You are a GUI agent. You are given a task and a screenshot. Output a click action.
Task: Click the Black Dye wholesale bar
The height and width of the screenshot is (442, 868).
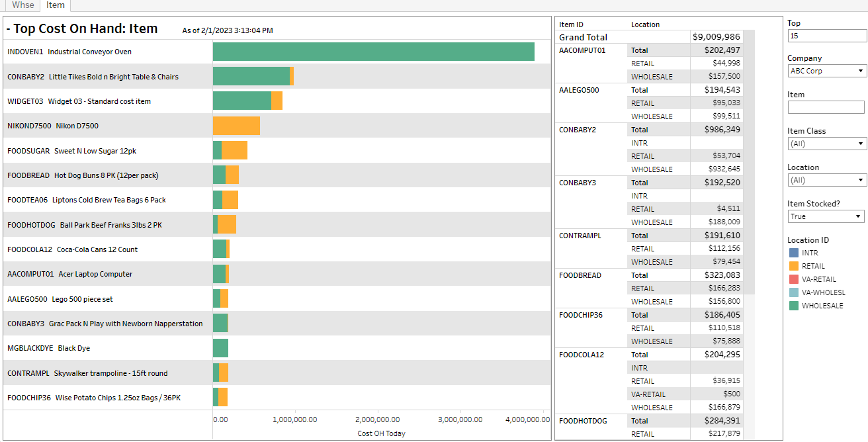click(220, 348)
